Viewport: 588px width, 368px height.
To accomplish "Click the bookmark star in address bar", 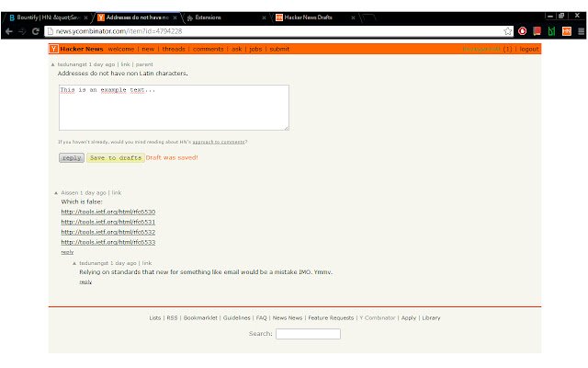I will 508,30.
